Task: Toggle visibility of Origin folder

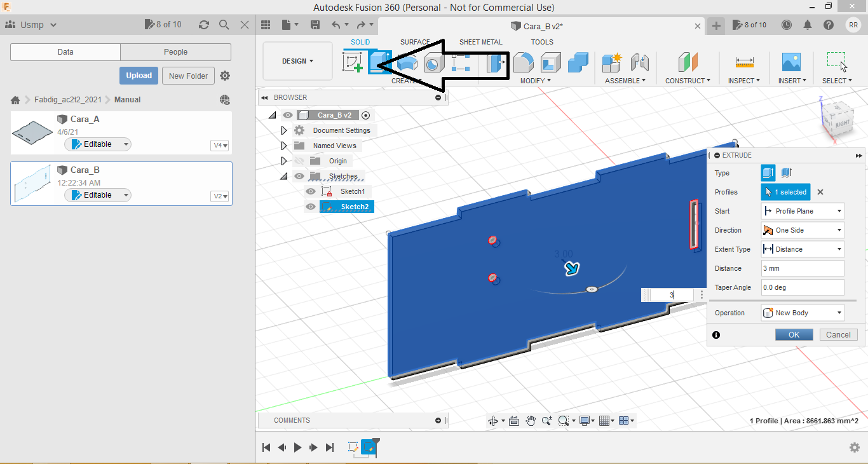Action: click(299, 161)
